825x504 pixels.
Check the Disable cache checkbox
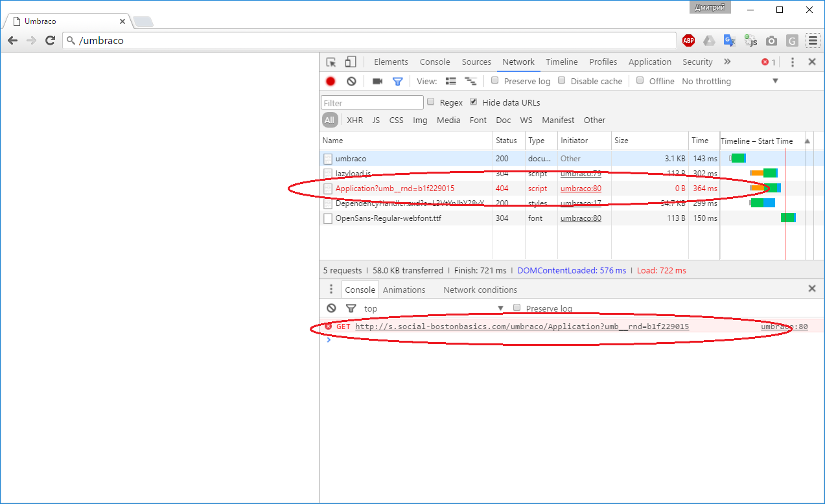click(562, 81)
